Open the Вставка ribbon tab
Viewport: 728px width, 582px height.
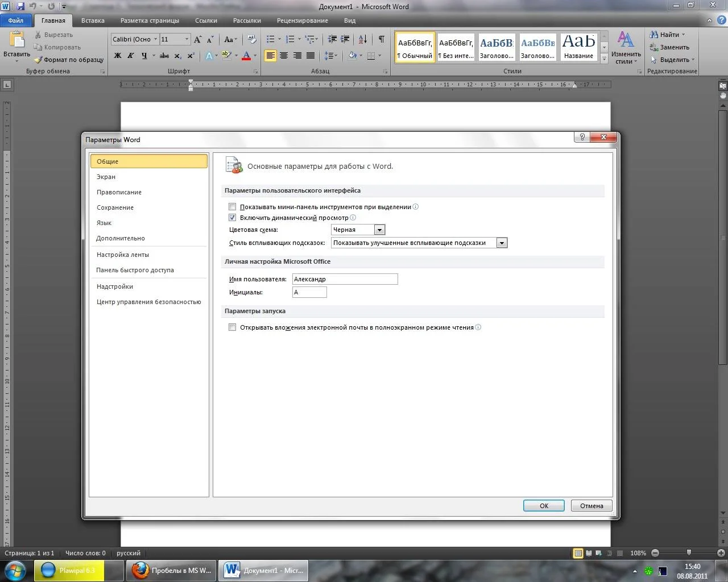[93, 20]
